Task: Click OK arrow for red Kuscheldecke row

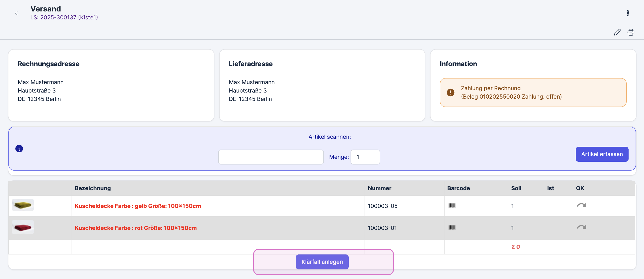Action: pos(581,227)
